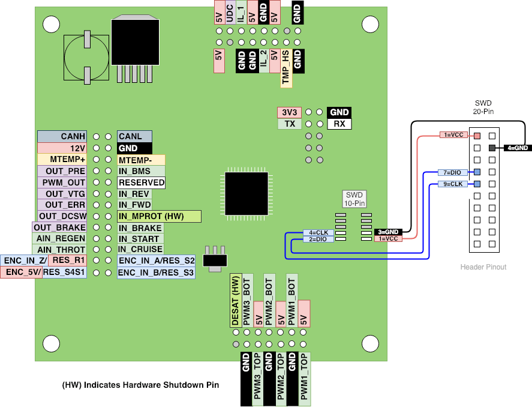Click the PWM1_TOP pin label
The image size is (532, 407).
(x=303, y=379)
